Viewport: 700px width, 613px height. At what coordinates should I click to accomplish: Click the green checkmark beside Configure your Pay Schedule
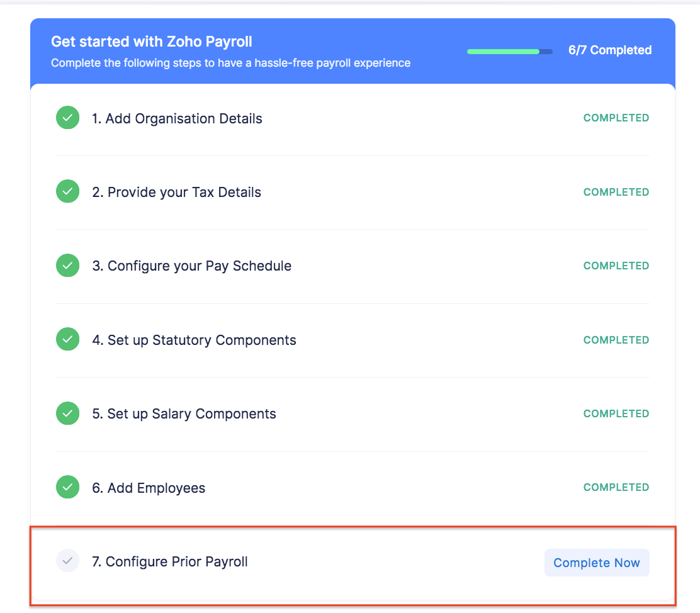tap(67, 265)
